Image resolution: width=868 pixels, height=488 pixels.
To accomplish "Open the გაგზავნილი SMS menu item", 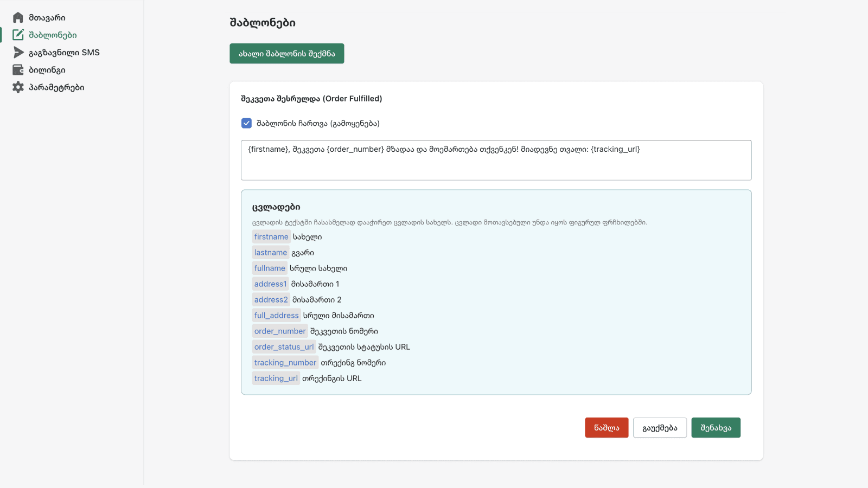I will point(64,53).
